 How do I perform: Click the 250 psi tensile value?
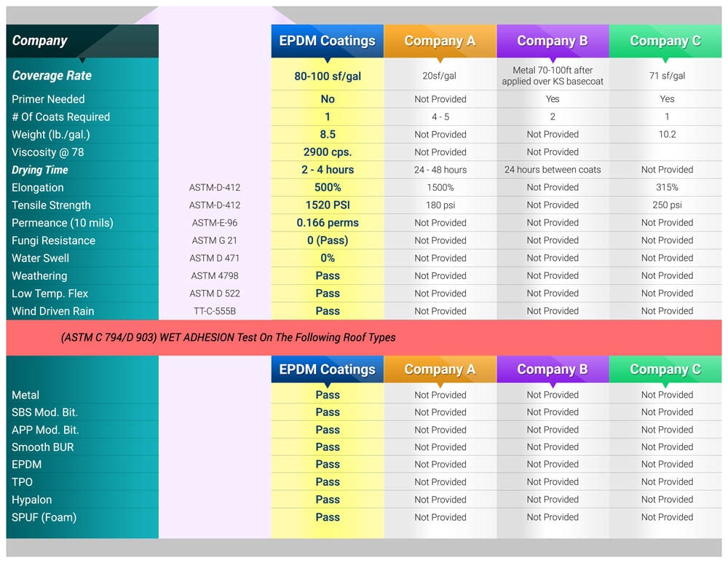click(667, 205)
